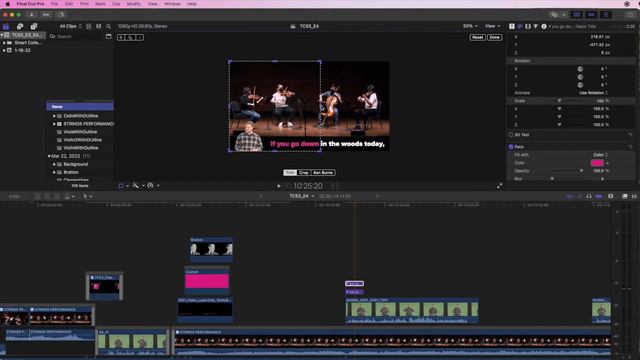Open the Fill with Color dropdown

[x=600, y=155]
